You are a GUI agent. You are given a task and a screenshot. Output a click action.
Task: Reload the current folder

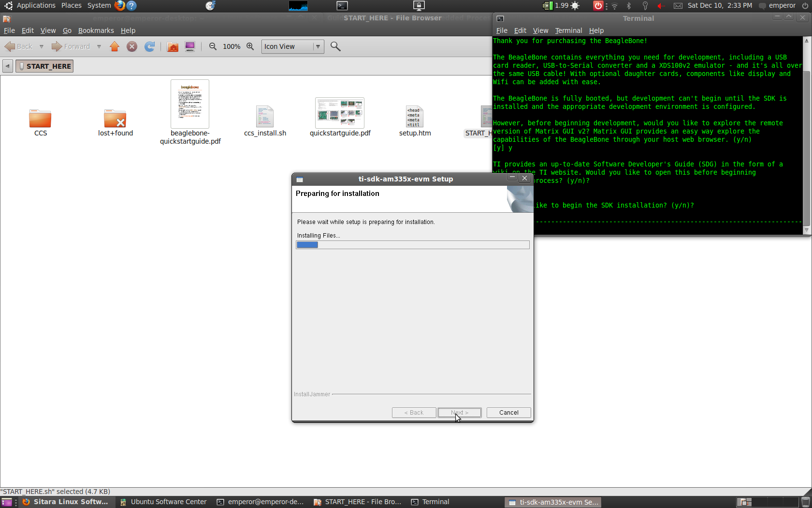point(150,46)
